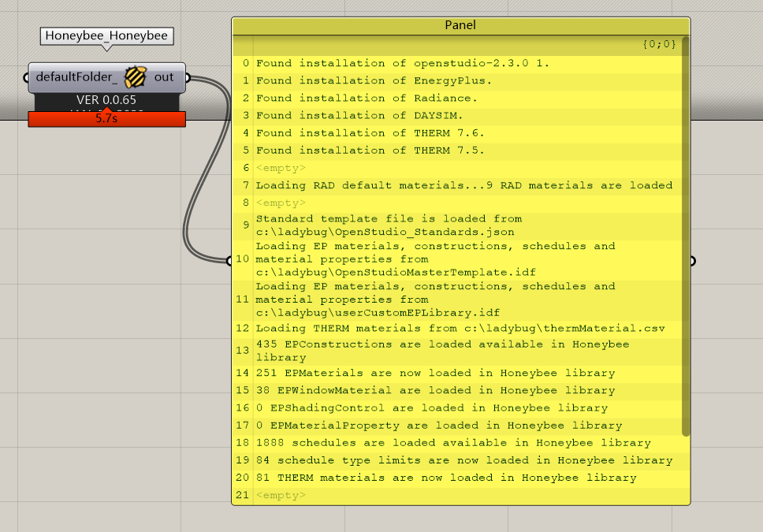Select line 'Found installation of Radiance.'

[367, 99]
